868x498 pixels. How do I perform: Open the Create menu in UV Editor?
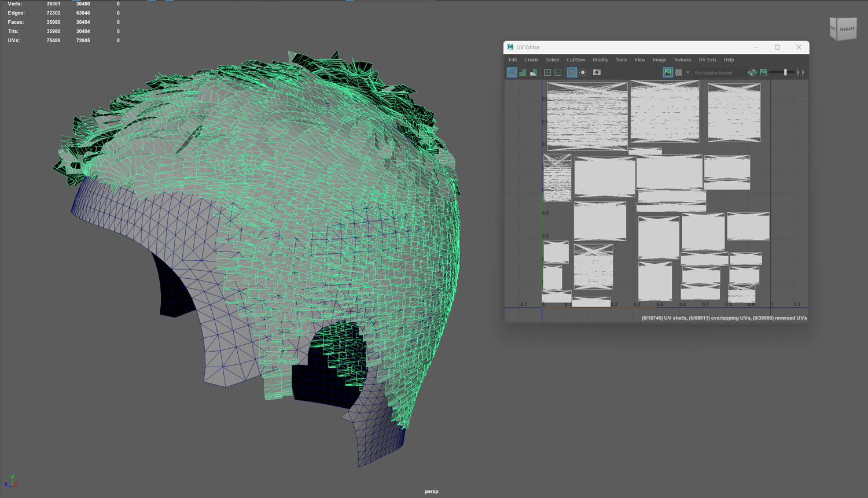tap(531, 60)
